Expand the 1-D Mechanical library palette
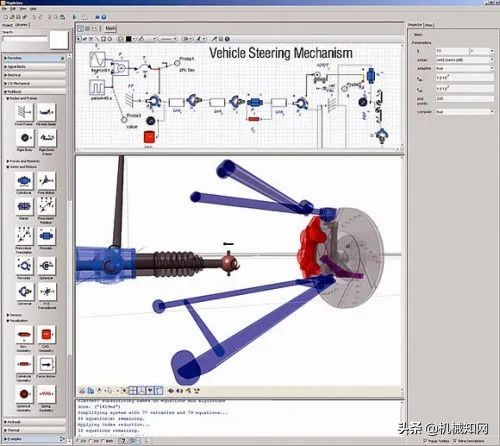Screen dimensions: 500x446 (x=34, y=83)
